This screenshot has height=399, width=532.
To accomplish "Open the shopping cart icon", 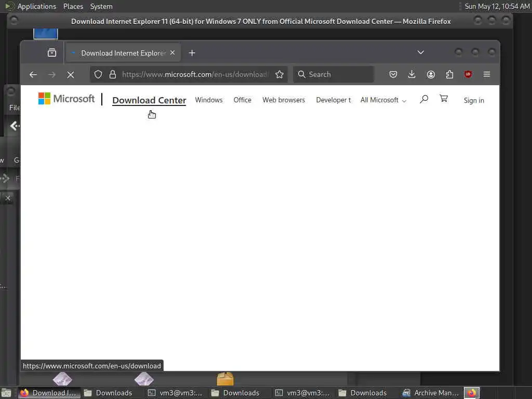I will [444, 98].
